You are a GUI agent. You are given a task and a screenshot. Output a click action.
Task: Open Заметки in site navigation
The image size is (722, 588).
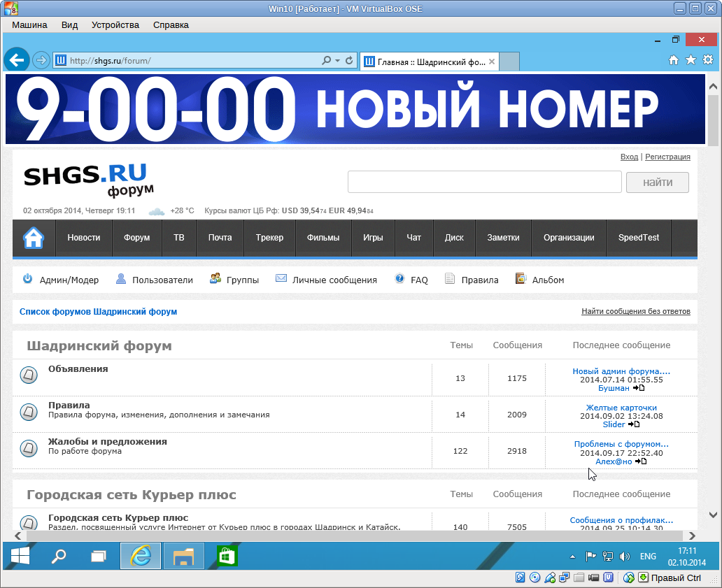503,238
